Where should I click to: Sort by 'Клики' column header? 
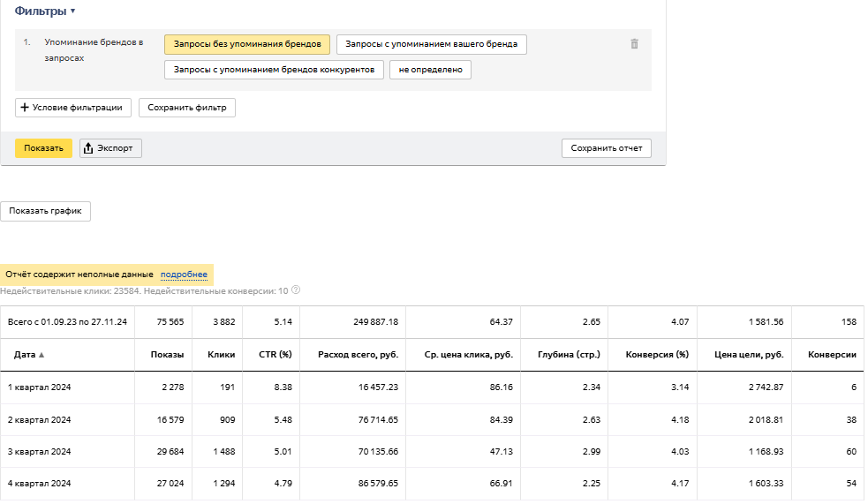tap(221, 355)
